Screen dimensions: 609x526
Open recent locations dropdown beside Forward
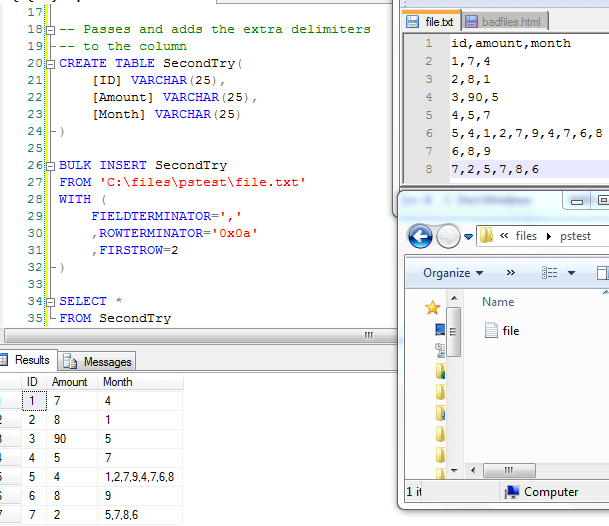[467, 238]
